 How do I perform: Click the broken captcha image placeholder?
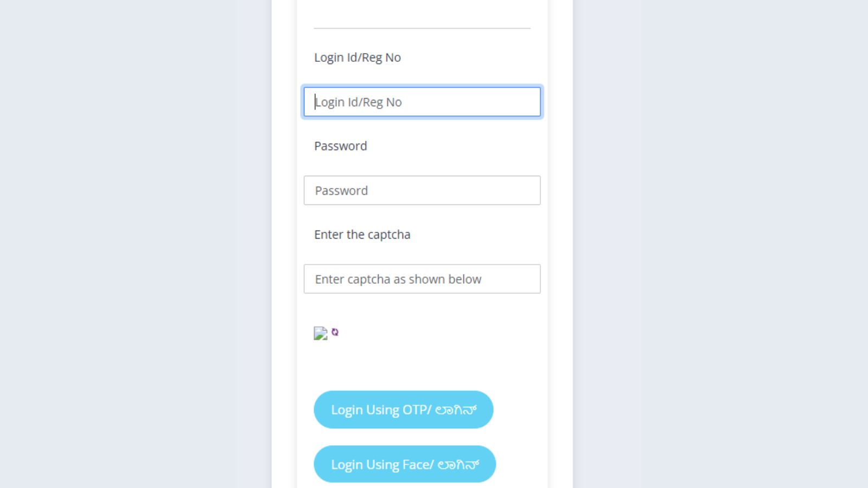(321, 333)
